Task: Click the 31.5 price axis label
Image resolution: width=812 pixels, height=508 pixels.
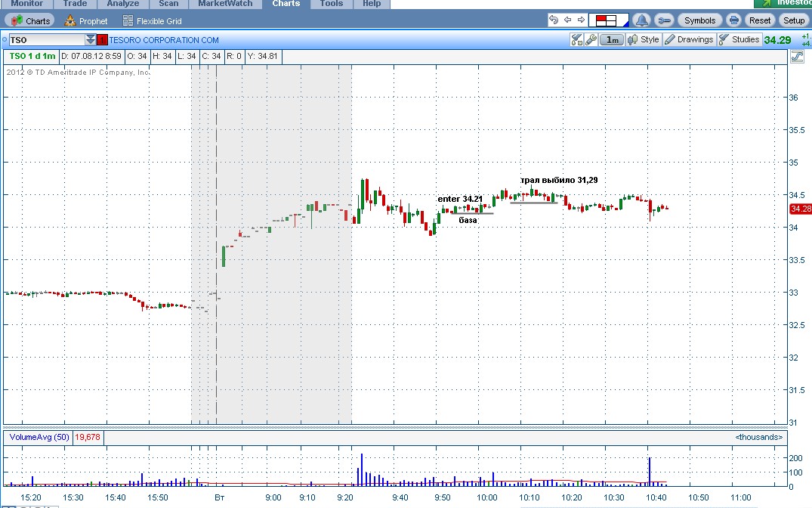Action: tap(796, 390)
